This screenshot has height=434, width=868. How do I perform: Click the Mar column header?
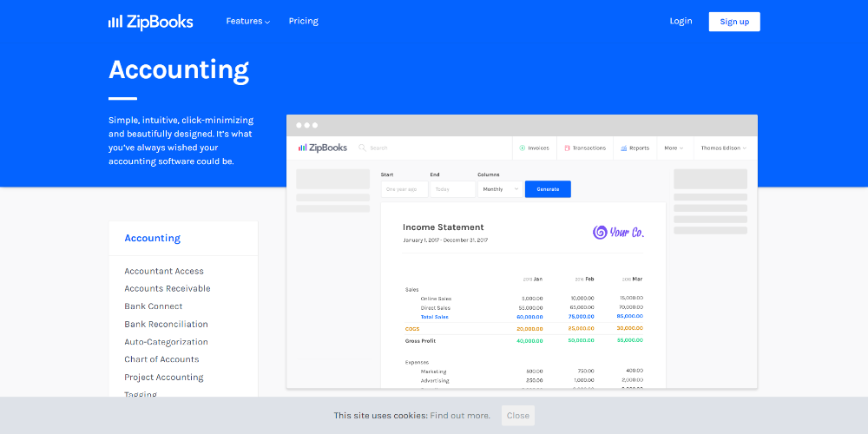click(632, 279)
